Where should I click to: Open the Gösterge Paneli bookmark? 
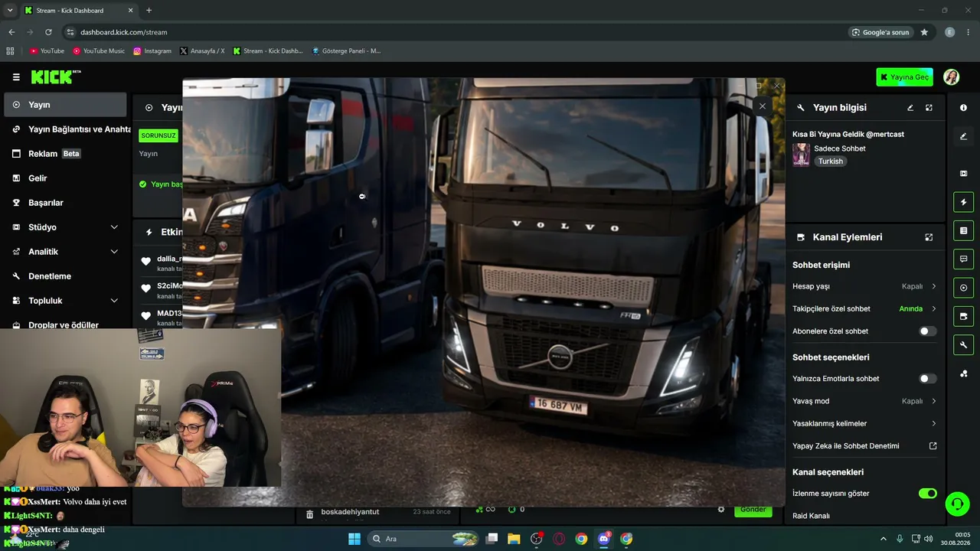(346, 51)
